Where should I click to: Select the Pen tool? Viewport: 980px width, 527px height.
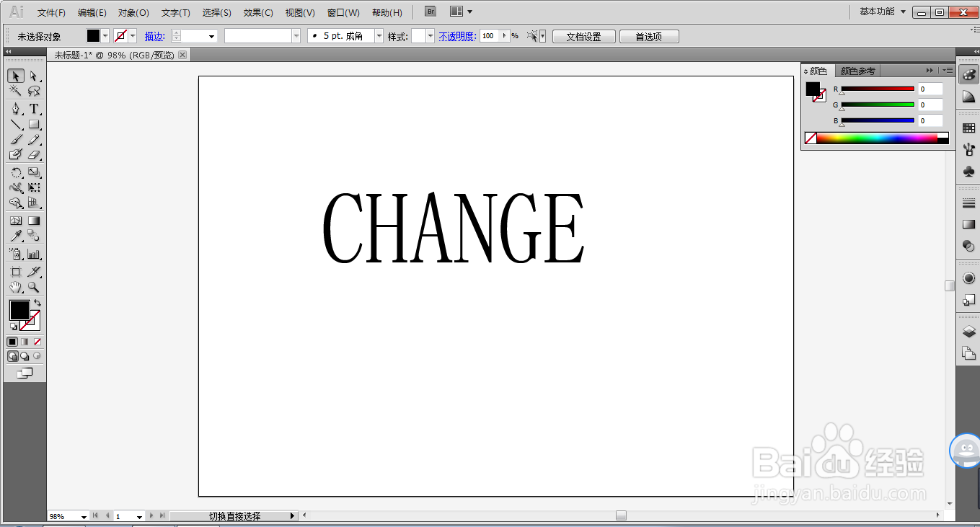[x=16, y=109]
